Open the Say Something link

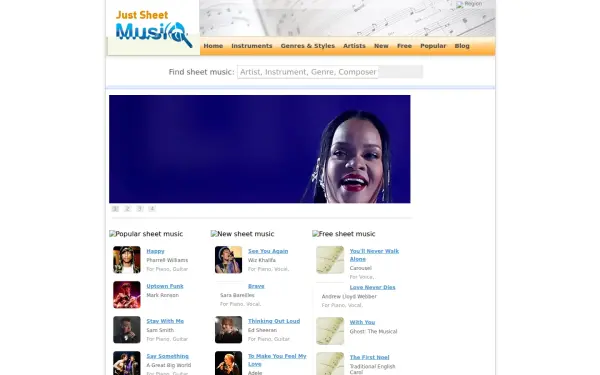[x=168, y=356]
